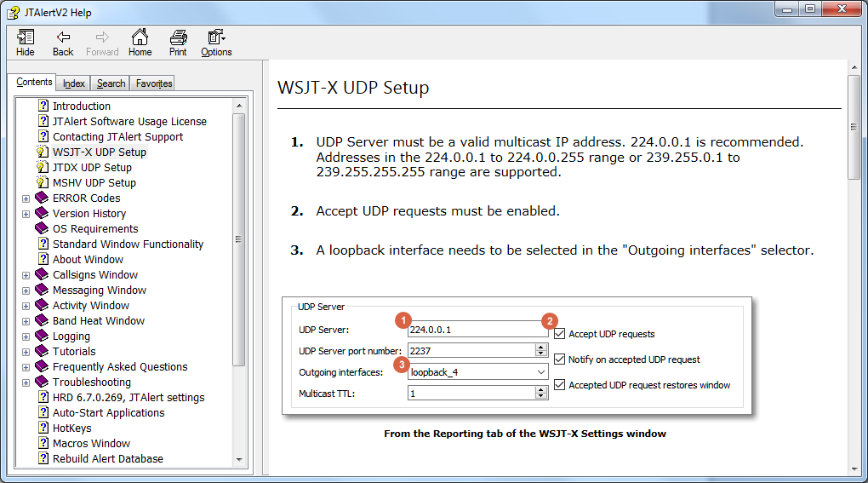The width and height of the screenshot is (868, 483).
Task: Toggle Accept UDP requests checkbox
Action: pyautogui.click(x=560, y=334)
